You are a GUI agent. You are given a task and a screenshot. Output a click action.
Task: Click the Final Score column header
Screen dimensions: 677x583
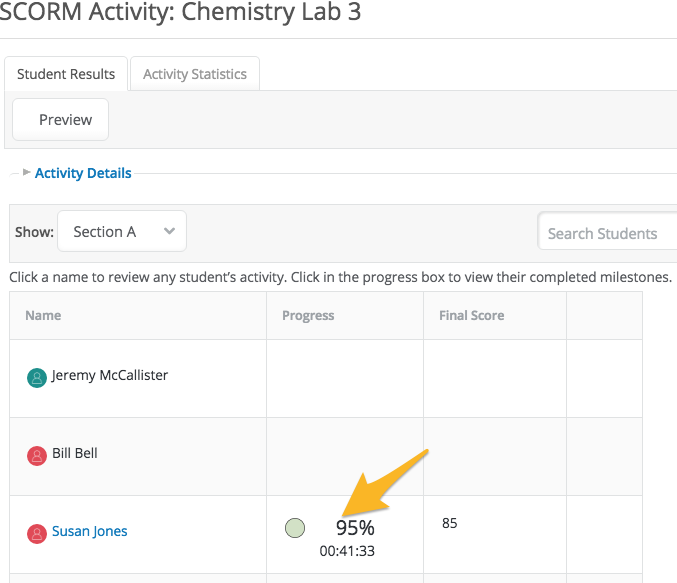tap(471, 315)
